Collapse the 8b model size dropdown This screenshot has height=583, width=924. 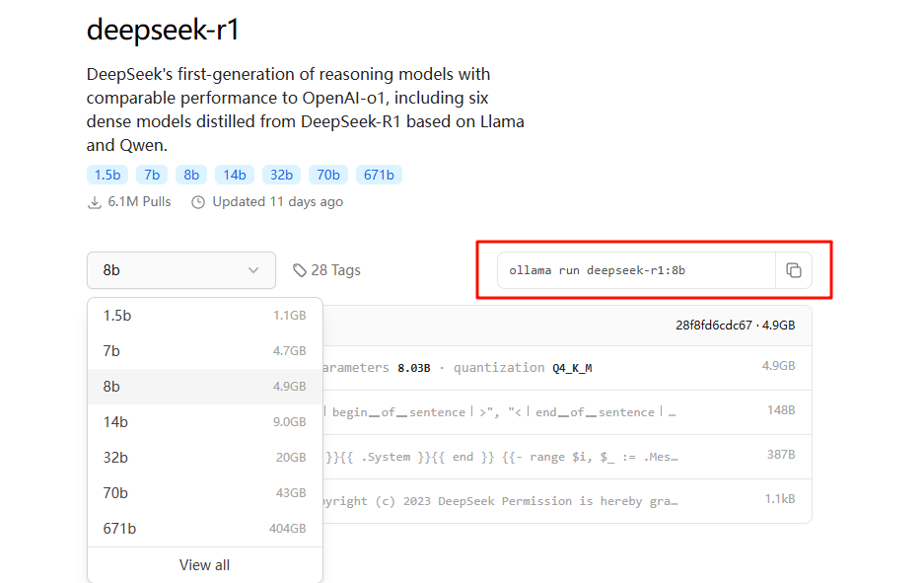point(180,270)
